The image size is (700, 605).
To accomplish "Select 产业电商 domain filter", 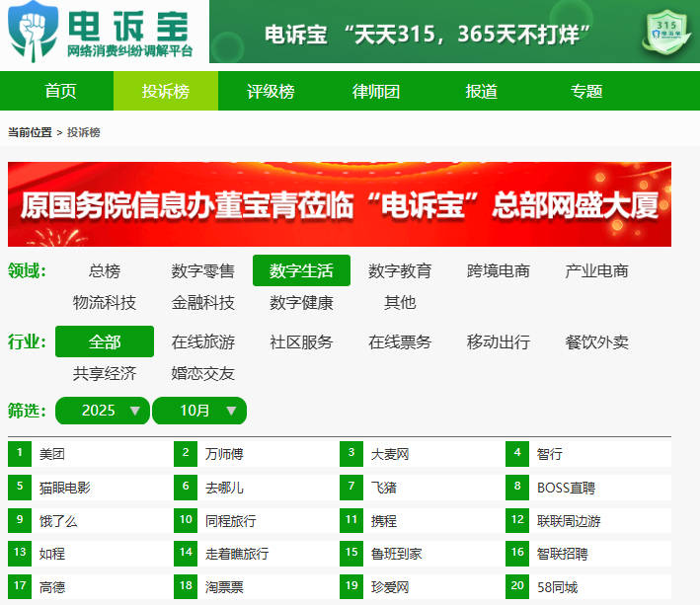I will pyautogui.click(x=597, y=270).
